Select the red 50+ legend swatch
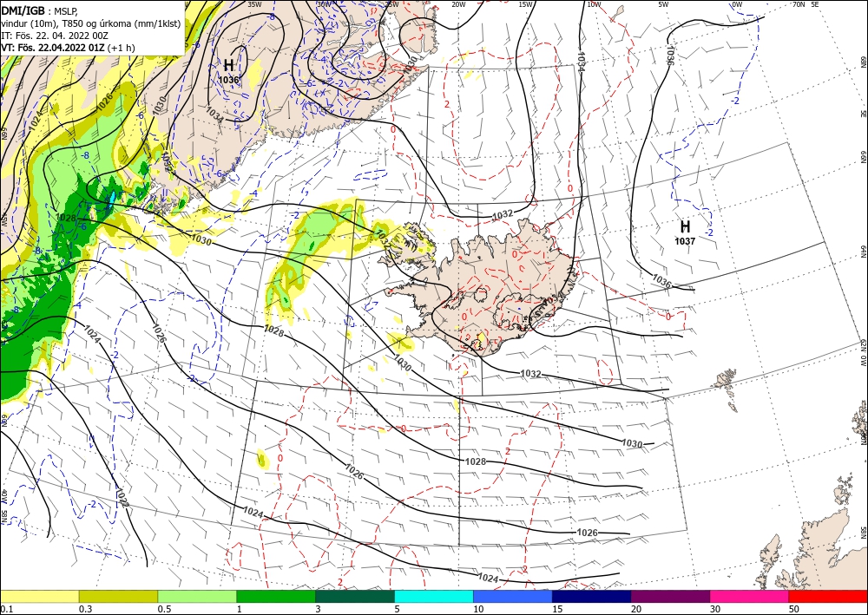This screenshot has width=868, height=615. (828, 596)
